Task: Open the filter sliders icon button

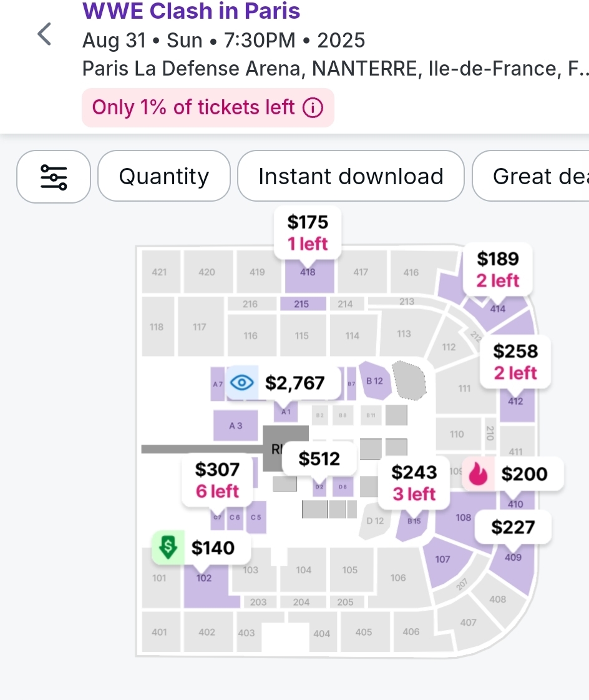Action: pyautogui.click(x=54, y=177)
